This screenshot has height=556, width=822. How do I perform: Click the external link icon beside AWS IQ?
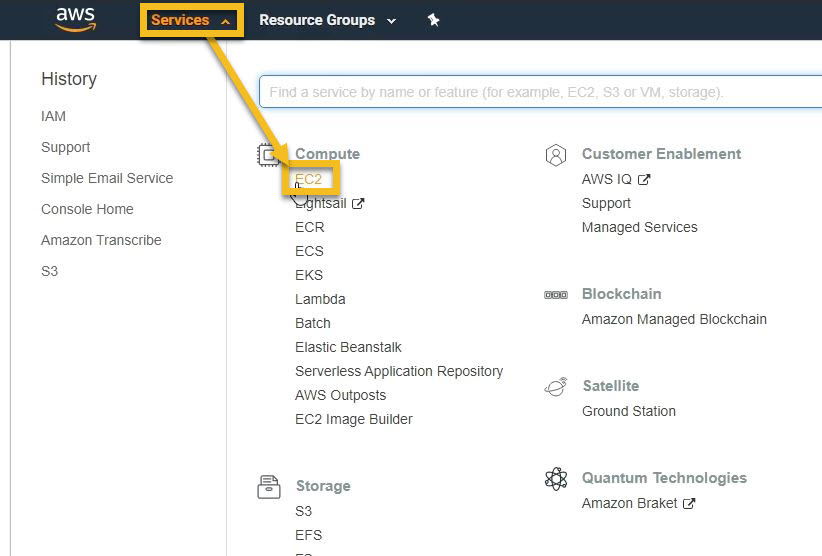point(644,180)
